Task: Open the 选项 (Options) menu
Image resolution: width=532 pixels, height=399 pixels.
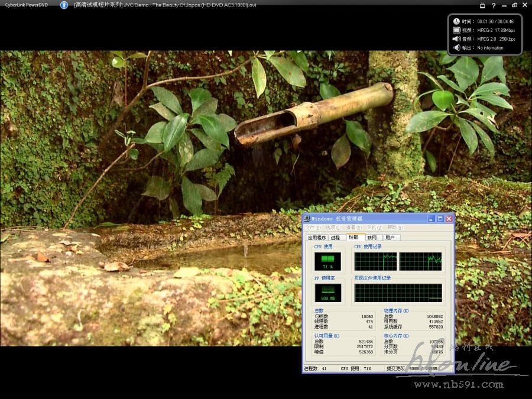Action: [x=333, y=228]
